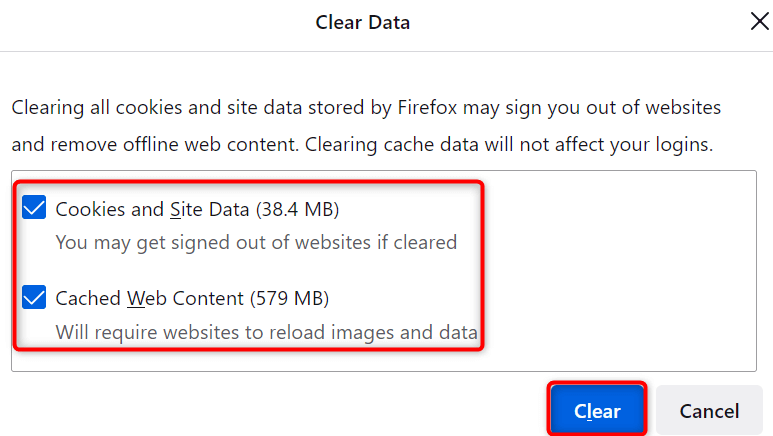Image resolution: width=773 pixels, height=436 pixels.
Task: Click the 579 MB cache size text
Action: click(x=291, y=298)
